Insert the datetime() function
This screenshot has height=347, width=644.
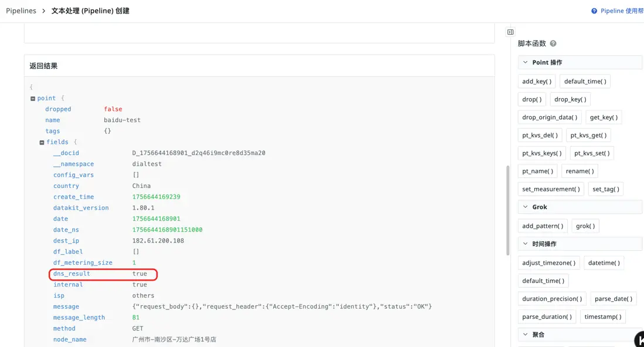pos(604,262)
